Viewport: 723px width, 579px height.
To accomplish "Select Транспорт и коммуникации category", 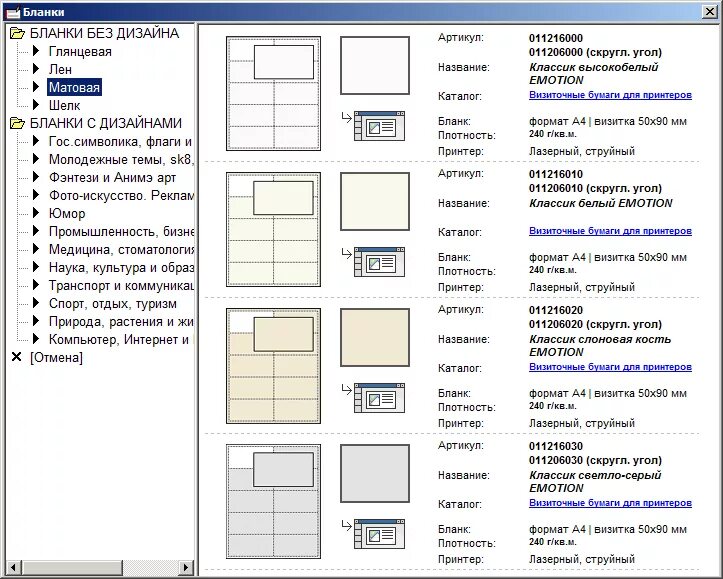I will click(121, 285).
